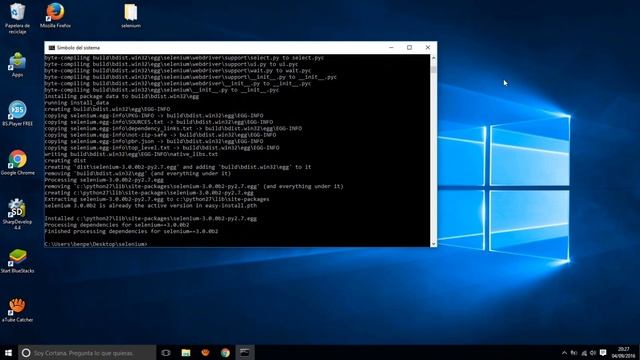640x360 pixels.
Task: Minimize the Símbolo del sistema window
Action: point(391,48)
